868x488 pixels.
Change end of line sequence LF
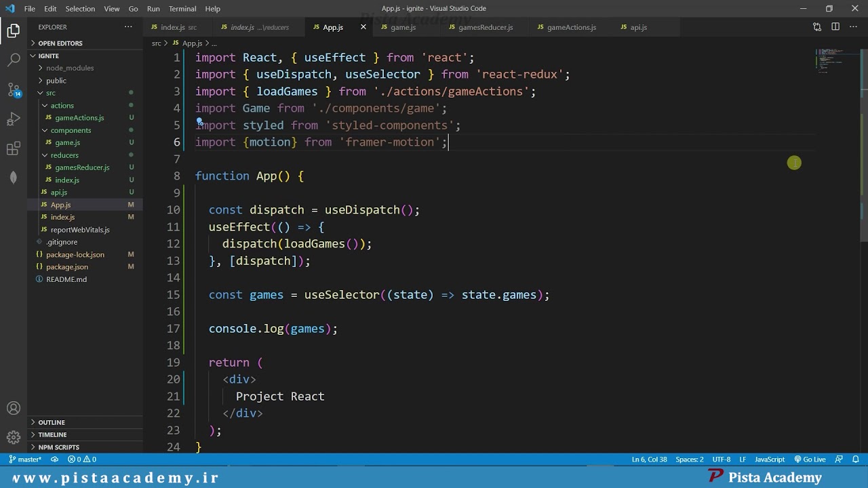[743, 460]
